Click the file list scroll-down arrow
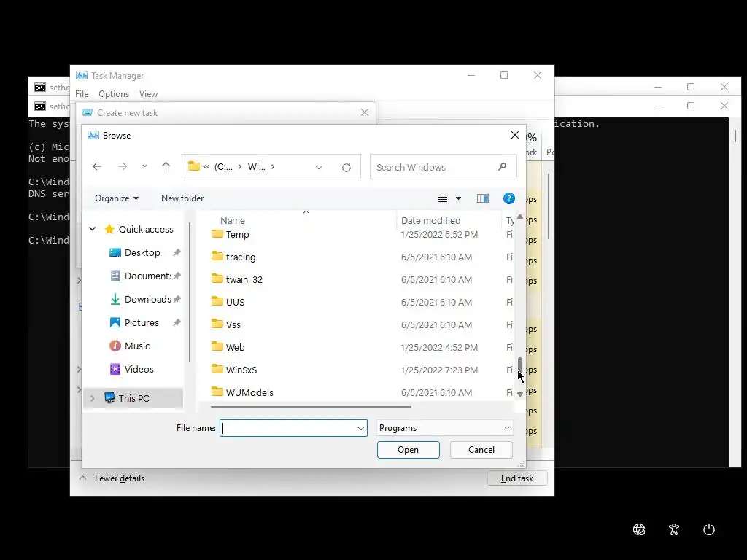The width and height of the screenshot is (747, 560). [x=520, y=394]
